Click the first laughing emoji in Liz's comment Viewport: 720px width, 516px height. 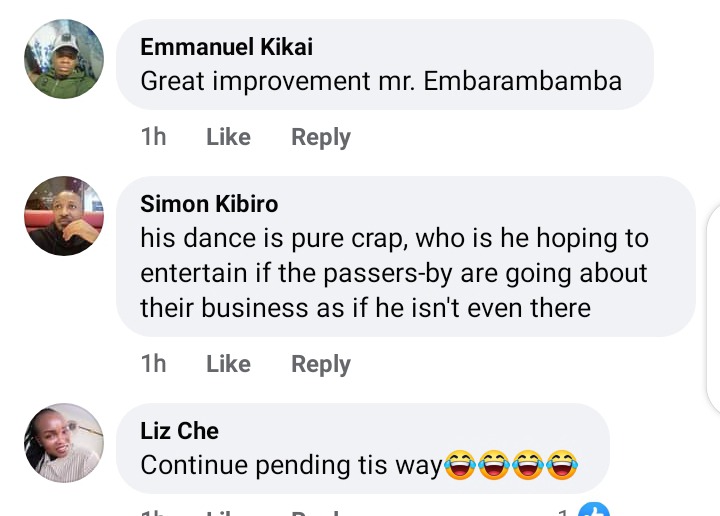pos(460,465)
